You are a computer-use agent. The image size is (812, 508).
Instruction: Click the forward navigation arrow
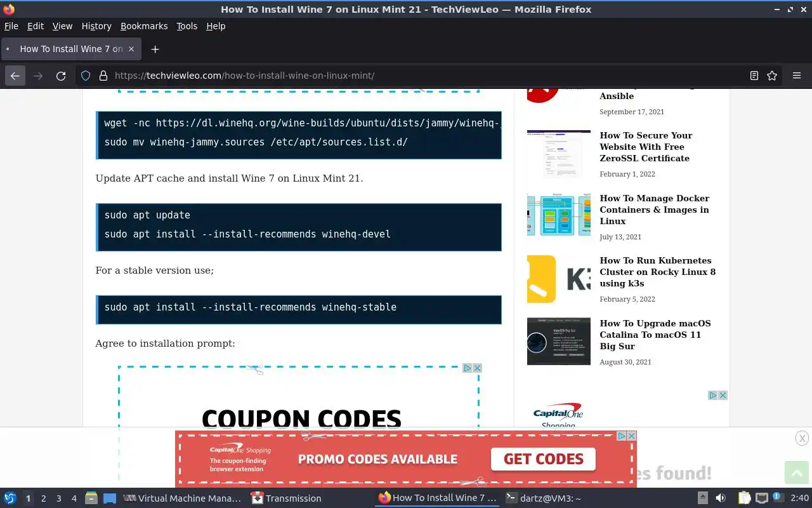coord(38,76)
